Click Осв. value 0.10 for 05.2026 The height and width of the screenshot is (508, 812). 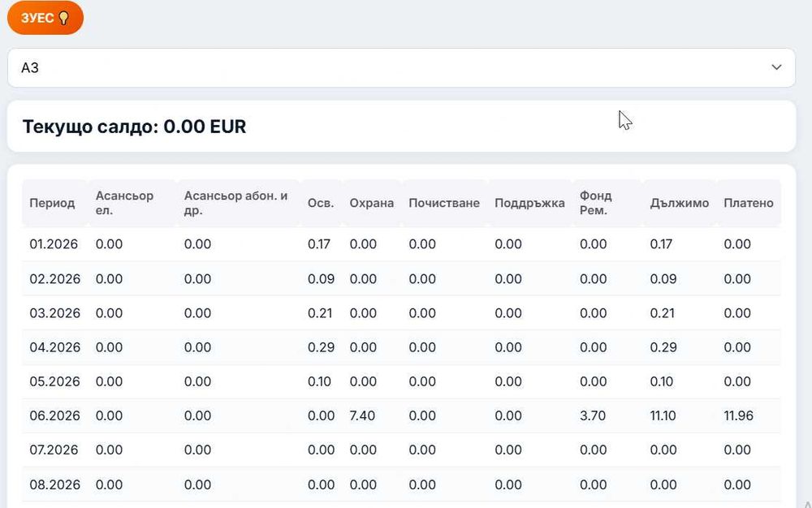(319, 381)
